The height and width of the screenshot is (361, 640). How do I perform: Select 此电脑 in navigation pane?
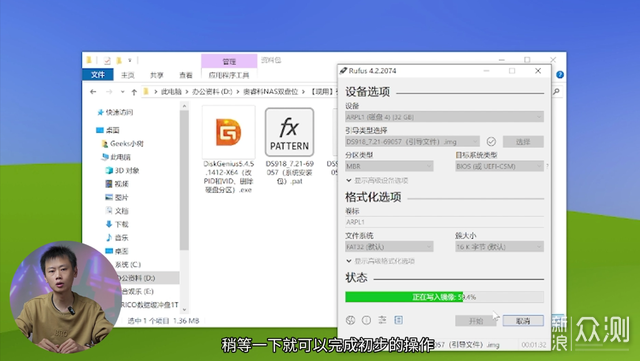(x=116, y=157)
